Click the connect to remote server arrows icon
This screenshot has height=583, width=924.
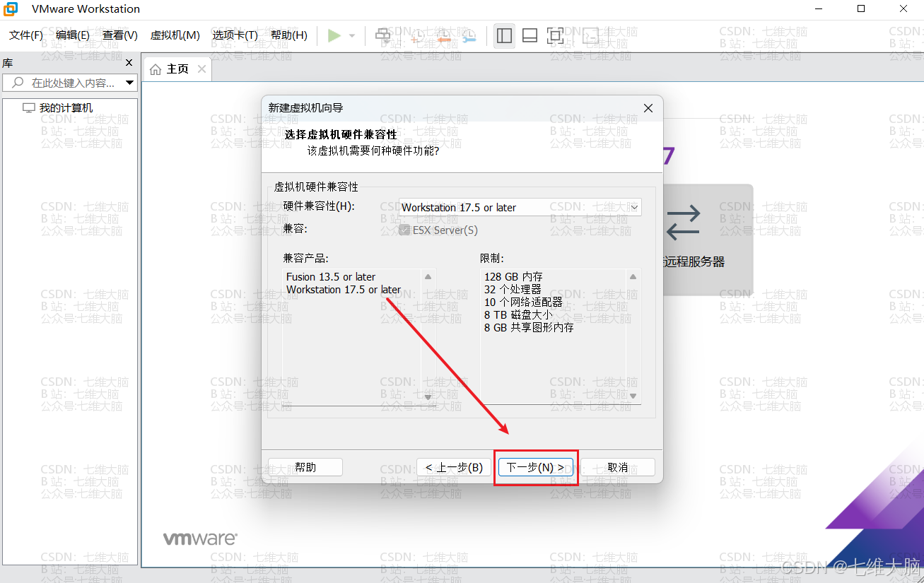[x=683, y=222]
